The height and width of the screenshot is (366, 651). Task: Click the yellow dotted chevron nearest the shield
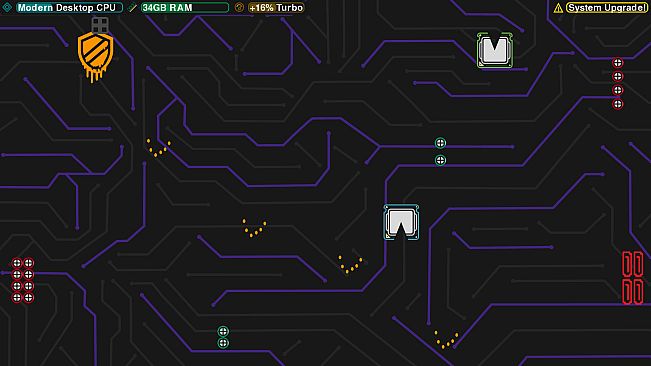(x=159, y=148)
